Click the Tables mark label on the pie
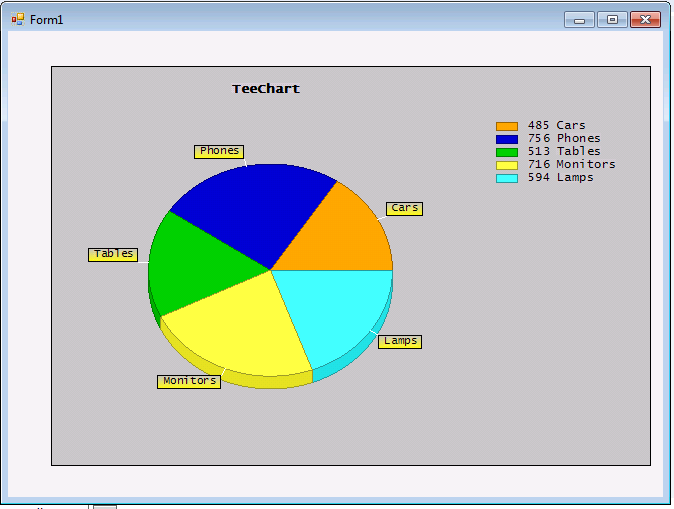The width and height of the screenshot is (674, 509). coord(113,254)
